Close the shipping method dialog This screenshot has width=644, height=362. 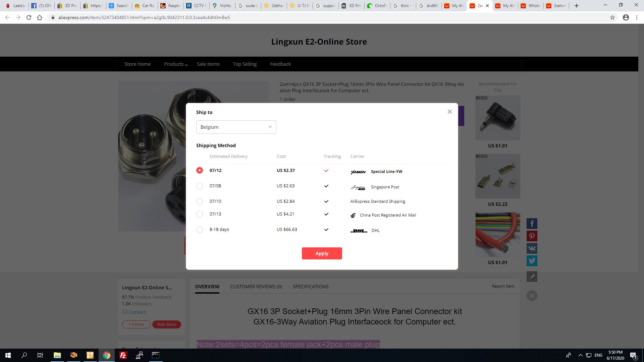pyautogui.click(x=450, y=112)
